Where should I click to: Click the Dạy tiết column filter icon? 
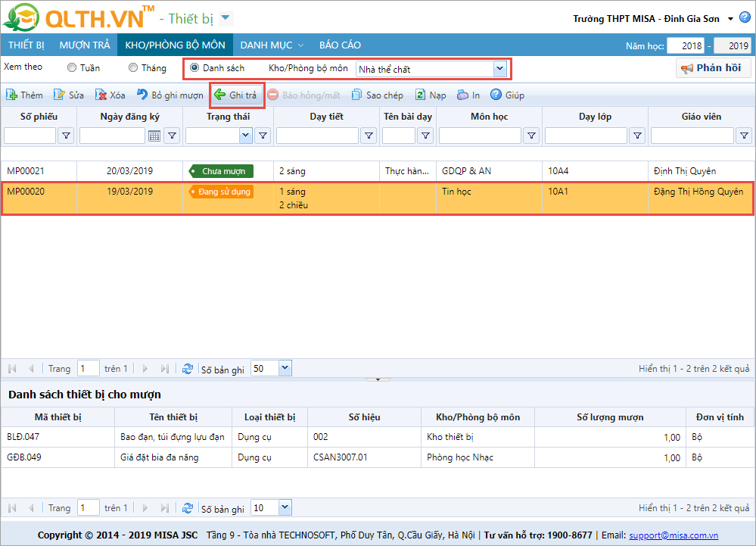click(x=369, y=136)
